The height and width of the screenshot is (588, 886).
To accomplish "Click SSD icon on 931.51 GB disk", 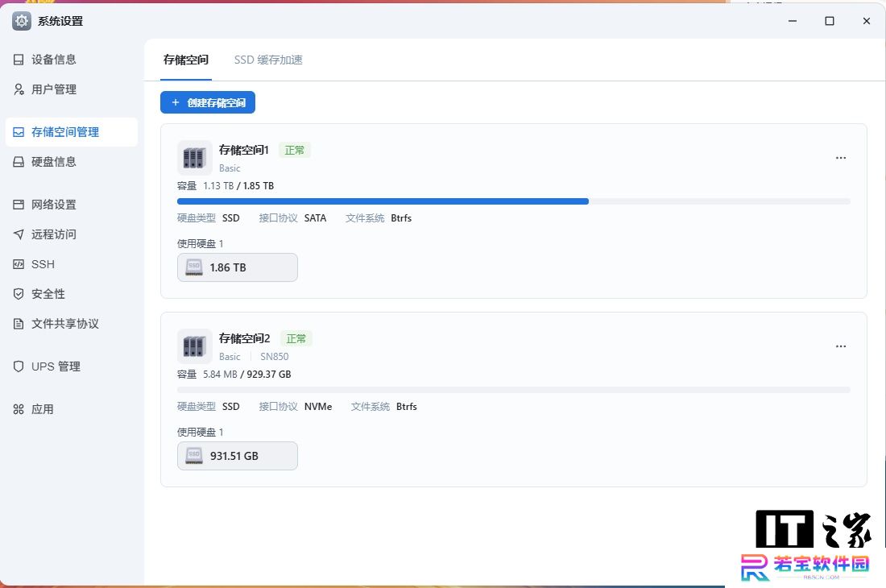I will [194, 456].
